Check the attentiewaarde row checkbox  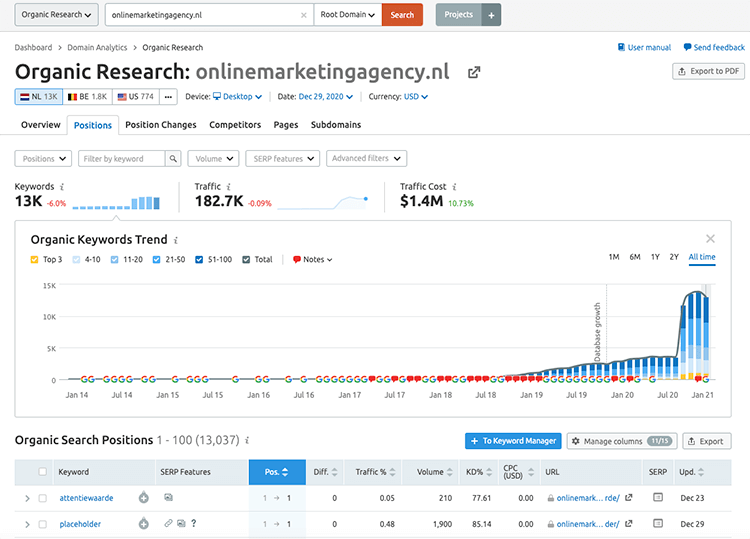[43, 498]
